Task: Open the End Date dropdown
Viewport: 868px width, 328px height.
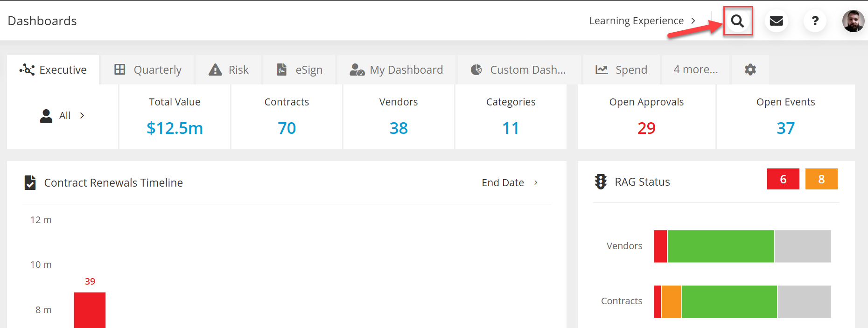Action: tap(510, 182)
